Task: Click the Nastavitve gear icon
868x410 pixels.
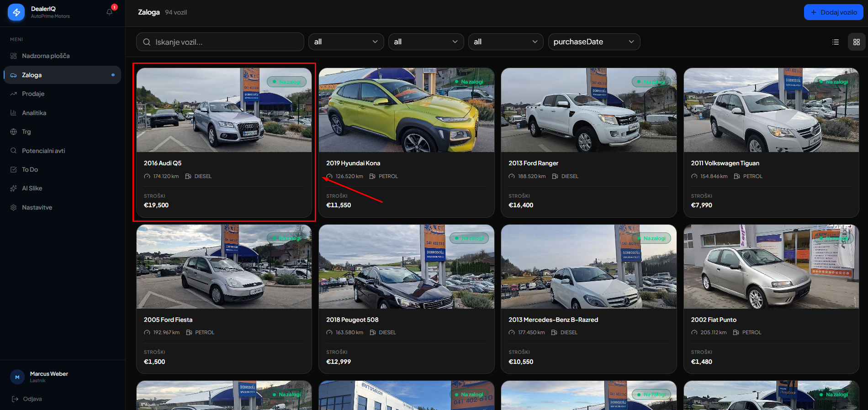Action: point(13,207)
